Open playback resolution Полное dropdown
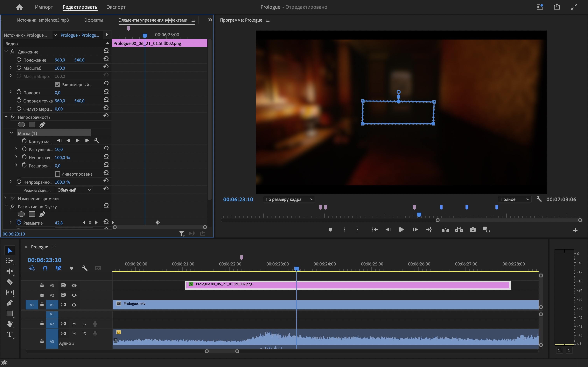The image size is (588, 367). pos(514,199)
